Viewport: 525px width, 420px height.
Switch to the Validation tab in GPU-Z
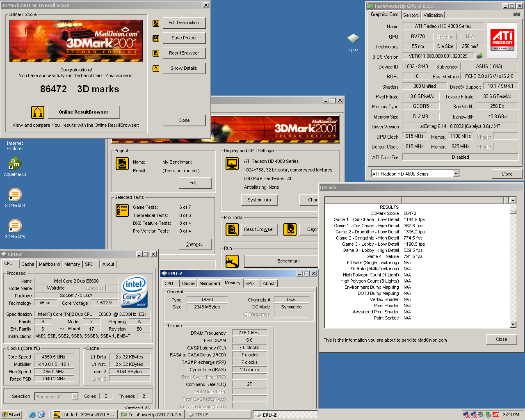pyautogui.click(x=433, y=15)
